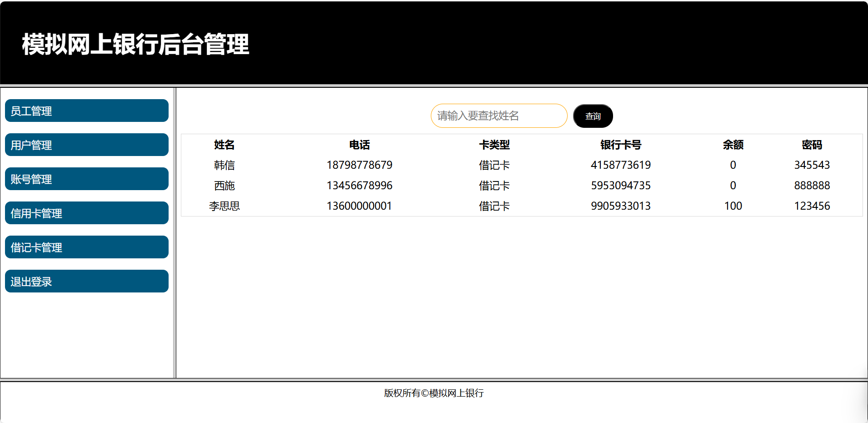This screenshot has height=423, width=868.
Task: Click password value 888888
Action: [812, 186]
